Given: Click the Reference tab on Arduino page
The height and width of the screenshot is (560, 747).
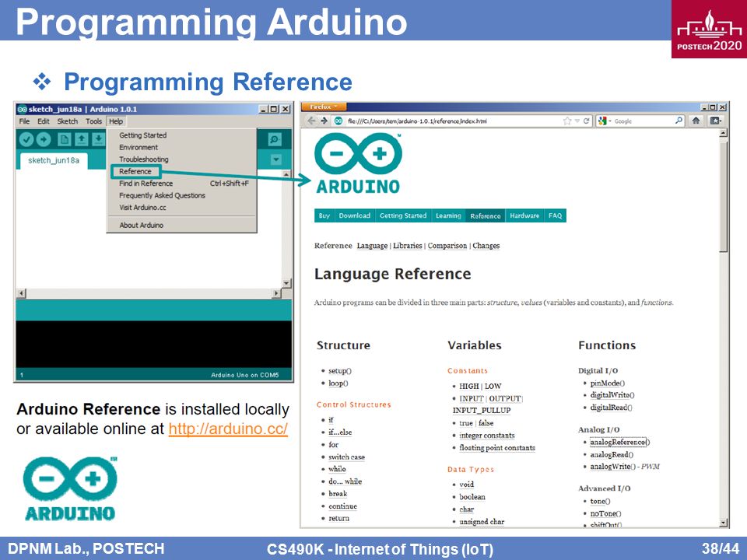Looking at the screenshot, I should (486, 215).
